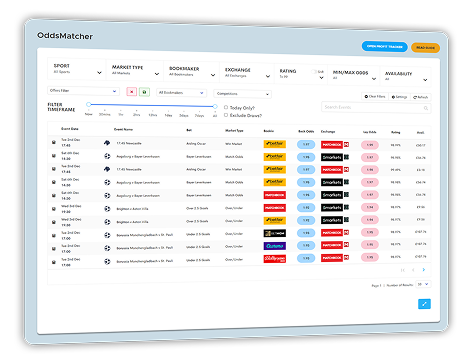471x364 pixels.
Task: Click the blue expand button at bottom right
Action: (424, 304)
